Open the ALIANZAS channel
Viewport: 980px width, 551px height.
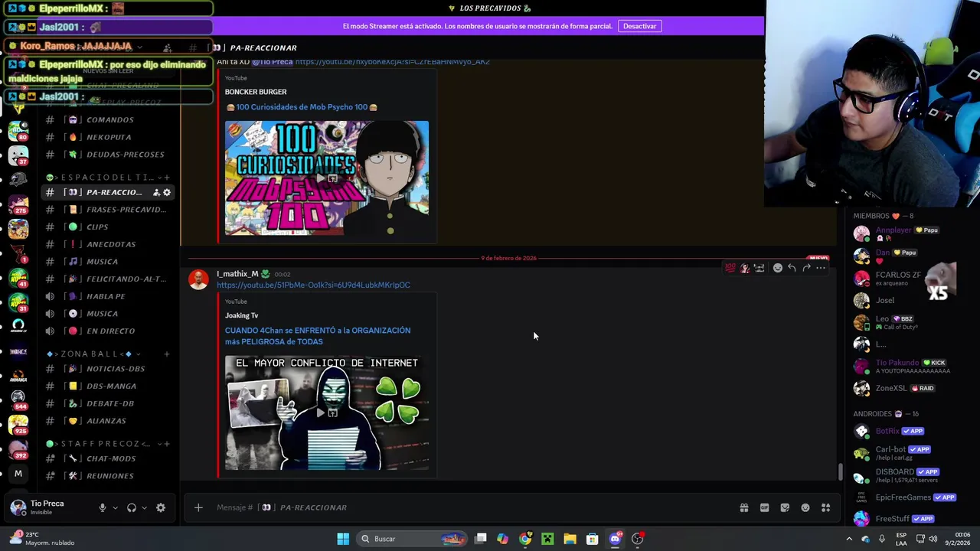point(106,421)
